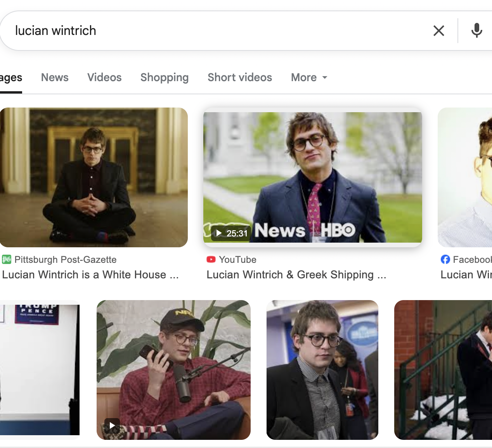Open the Short videos tab
The height and width of the screenshot is (448, 492).
(240, 78)
